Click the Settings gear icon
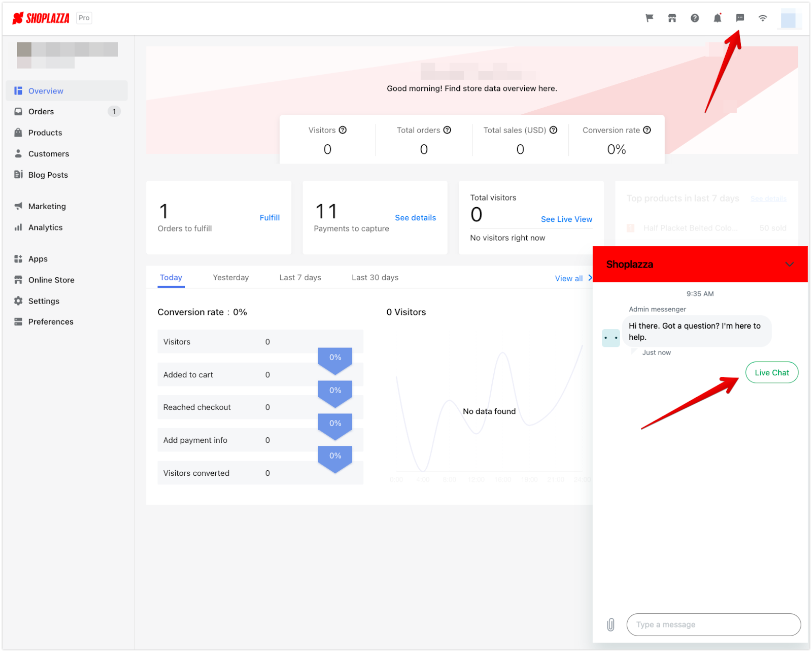Image resolution: width=812 pixels, height=652 pixels. [18, 301]
